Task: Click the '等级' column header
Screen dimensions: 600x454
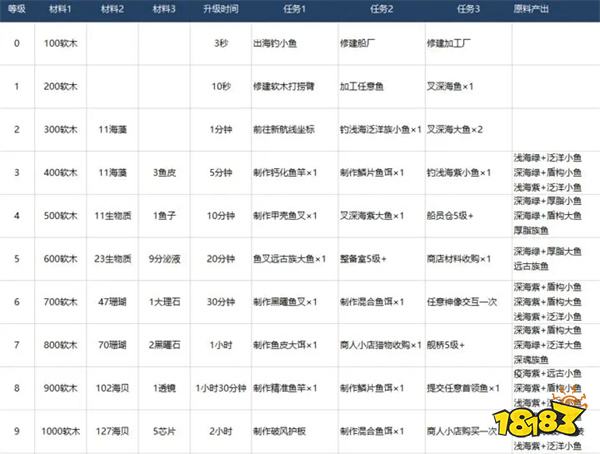Action: coord(17,9)
